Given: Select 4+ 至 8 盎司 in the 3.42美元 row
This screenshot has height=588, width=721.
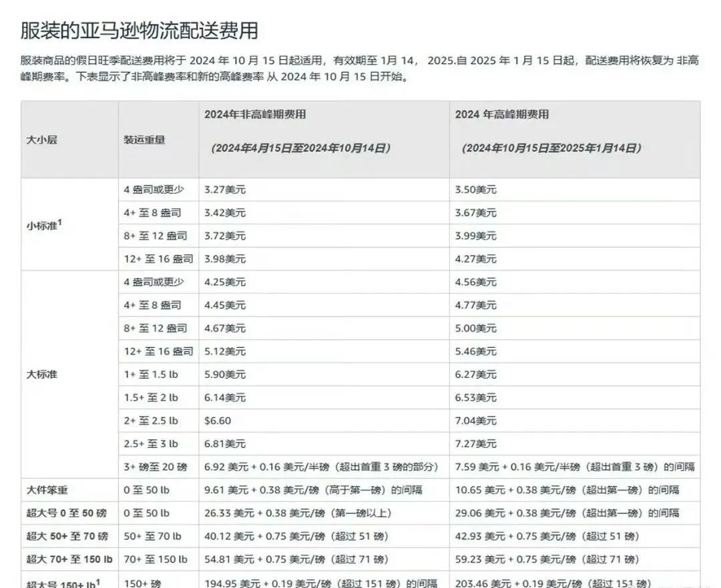Looking at the screenshot, I should pos(152,213).
